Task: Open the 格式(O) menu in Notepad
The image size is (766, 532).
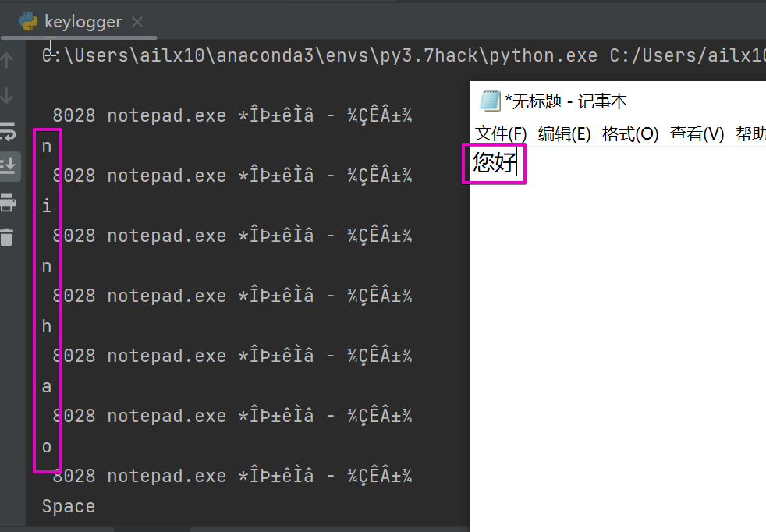Action: [x=630, y=133]
